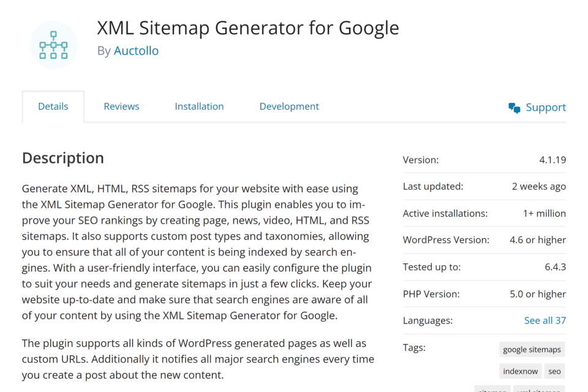Click the WordPress Version: label
The image size is (588, 392).
point(446,240)
